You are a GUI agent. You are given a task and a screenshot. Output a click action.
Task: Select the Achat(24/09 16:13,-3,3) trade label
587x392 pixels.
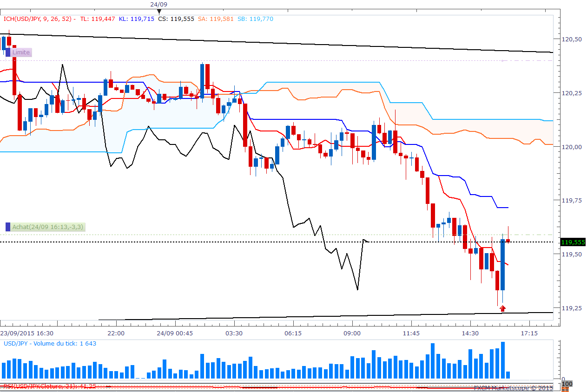48,227
